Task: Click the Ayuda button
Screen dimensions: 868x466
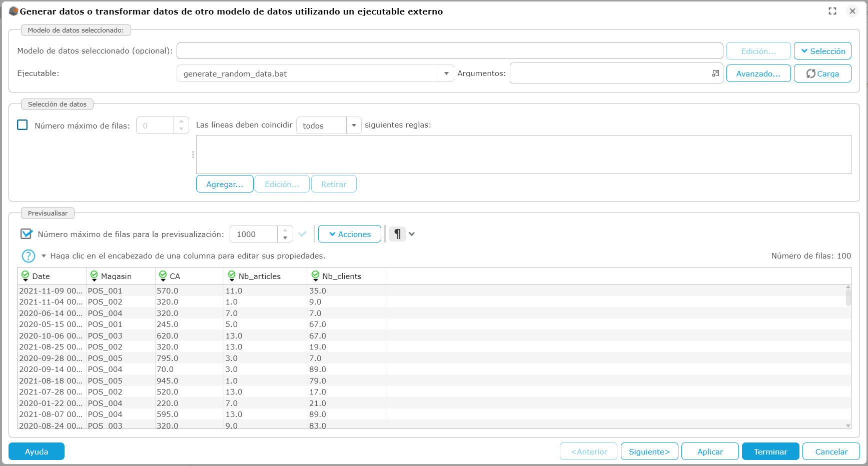Action: coord(37,451)
